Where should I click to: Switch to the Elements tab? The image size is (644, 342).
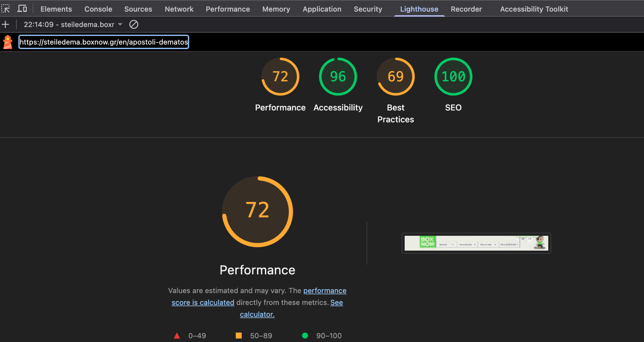pyautogui.click(x=56, y=9)
